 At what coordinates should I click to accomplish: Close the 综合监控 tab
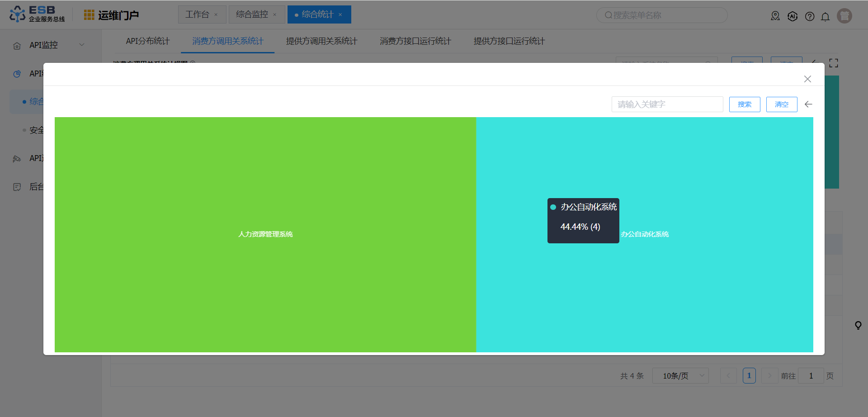[275, 15]
